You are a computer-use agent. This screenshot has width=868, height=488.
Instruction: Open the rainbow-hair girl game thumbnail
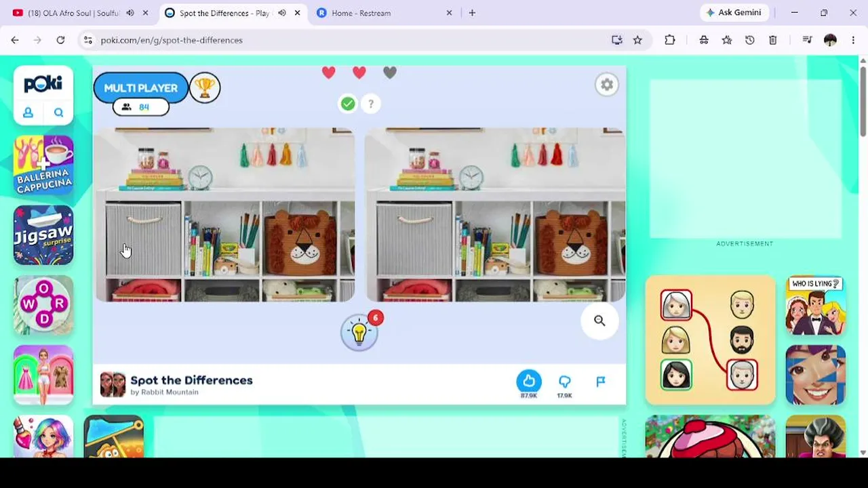43,436
